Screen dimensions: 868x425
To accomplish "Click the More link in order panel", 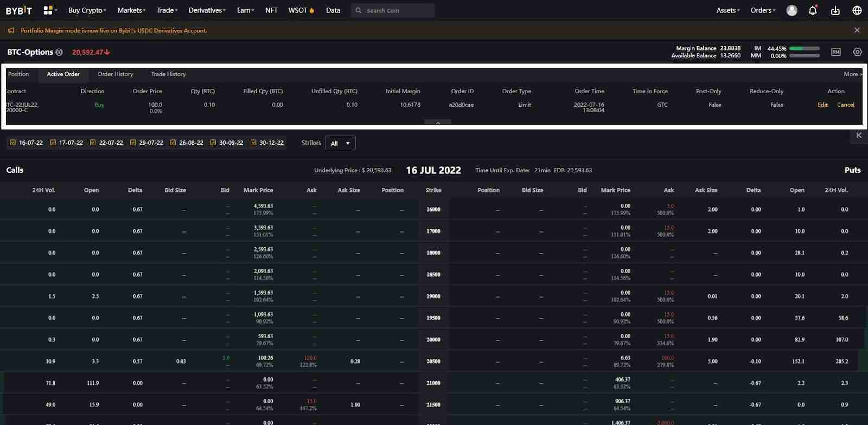I will [x=852, y=74].
